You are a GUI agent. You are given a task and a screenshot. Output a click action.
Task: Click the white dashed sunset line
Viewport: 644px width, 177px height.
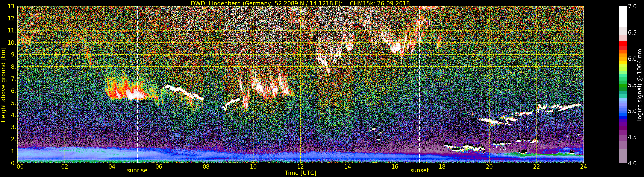tap(420, 75)
